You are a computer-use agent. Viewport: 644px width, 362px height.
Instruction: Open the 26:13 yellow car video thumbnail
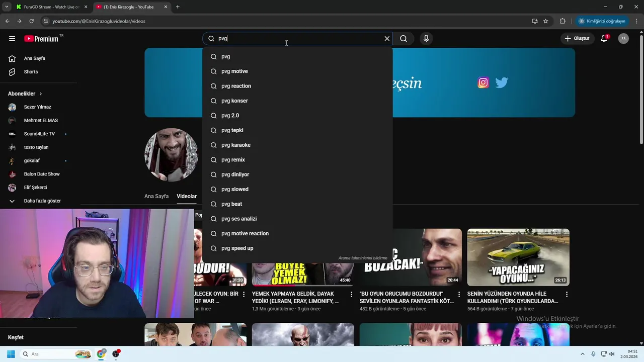tap(518, 257)
